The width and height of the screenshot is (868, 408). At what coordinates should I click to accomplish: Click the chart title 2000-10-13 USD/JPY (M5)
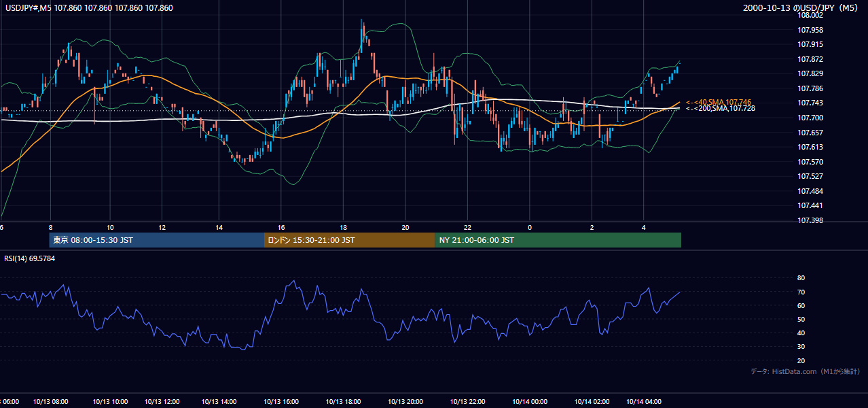(801, 8)
